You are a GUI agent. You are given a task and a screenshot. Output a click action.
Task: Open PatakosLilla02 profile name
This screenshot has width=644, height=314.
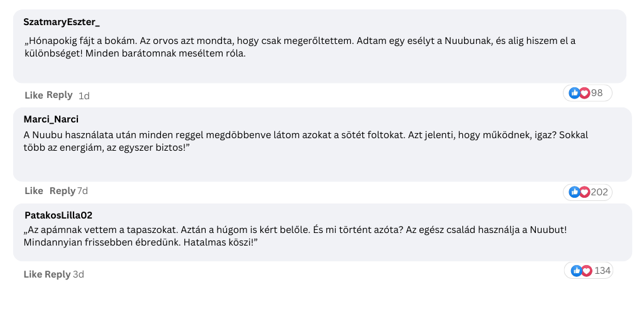coord(58,215)
